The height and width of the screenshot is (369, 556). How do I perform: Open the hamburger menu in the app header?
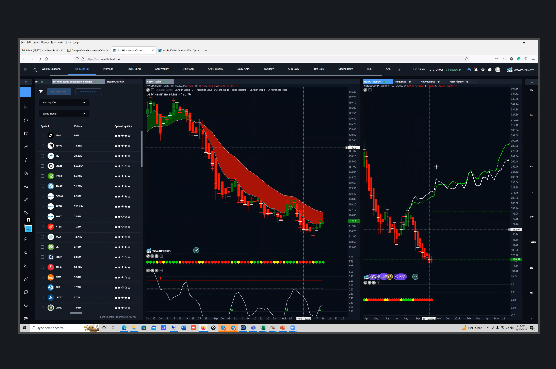tap(25, 69)
